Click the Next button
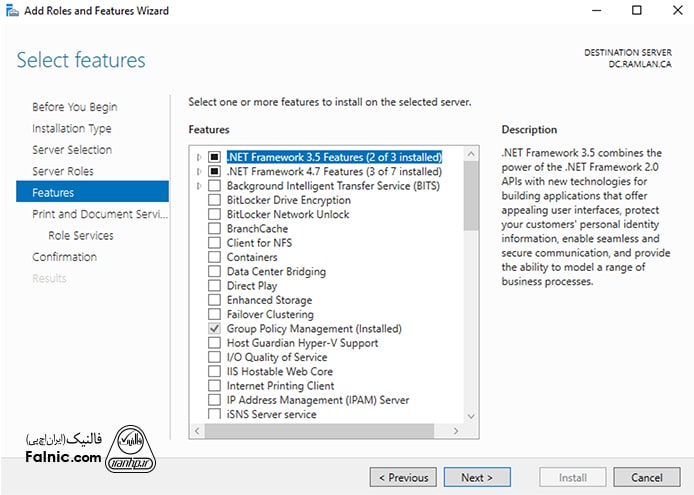Screen dimensions: 694x495 [x=477, y=477]
